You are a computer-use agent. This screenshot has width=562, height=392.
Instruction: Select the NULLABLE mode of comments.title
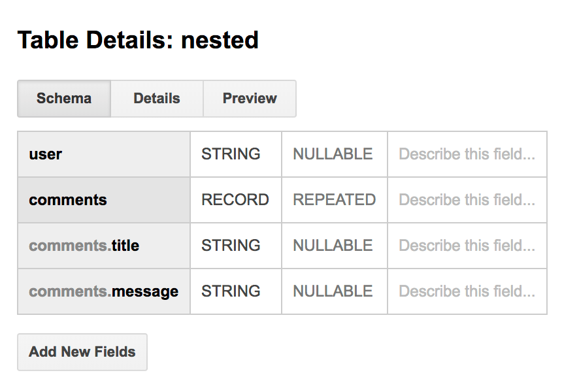tap(334, 246)
